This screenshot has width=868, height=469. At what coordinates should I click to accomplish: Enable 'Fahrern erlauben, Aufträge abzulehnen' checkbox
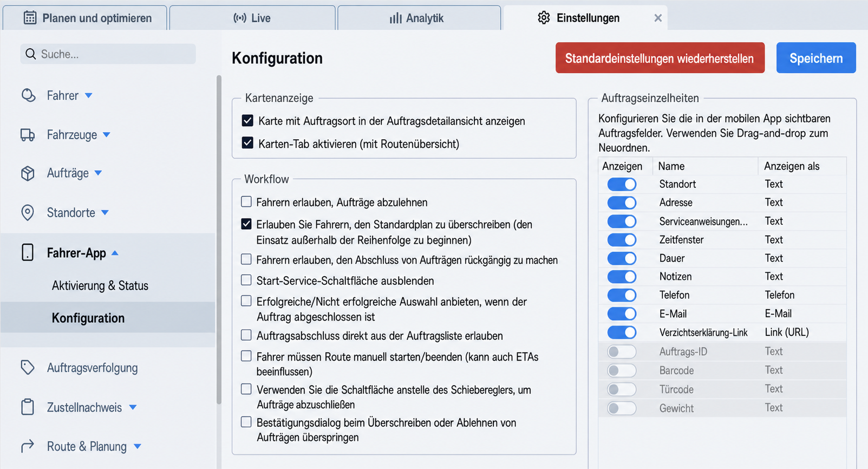pyautogui.click(x=246, y=201)
